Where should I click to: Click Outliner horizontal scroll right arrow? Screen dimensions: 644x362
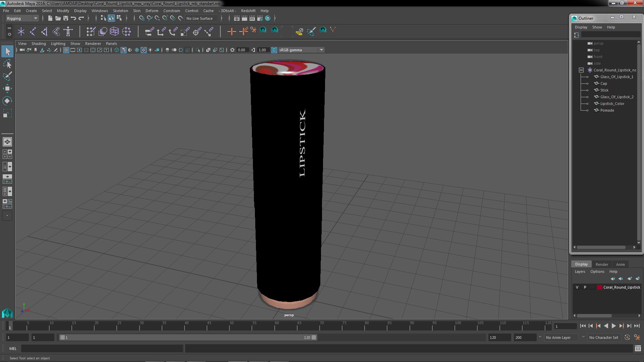634,247
